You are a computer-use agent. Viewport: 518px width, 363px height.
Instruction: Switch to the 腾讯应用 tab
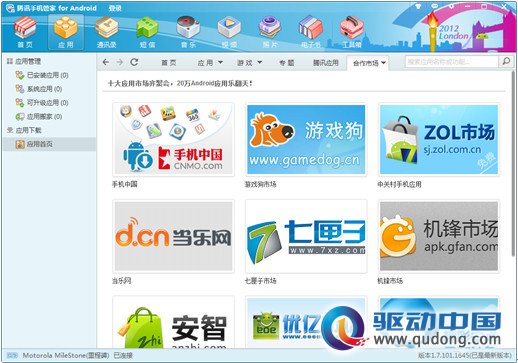[x=326, y=63]
